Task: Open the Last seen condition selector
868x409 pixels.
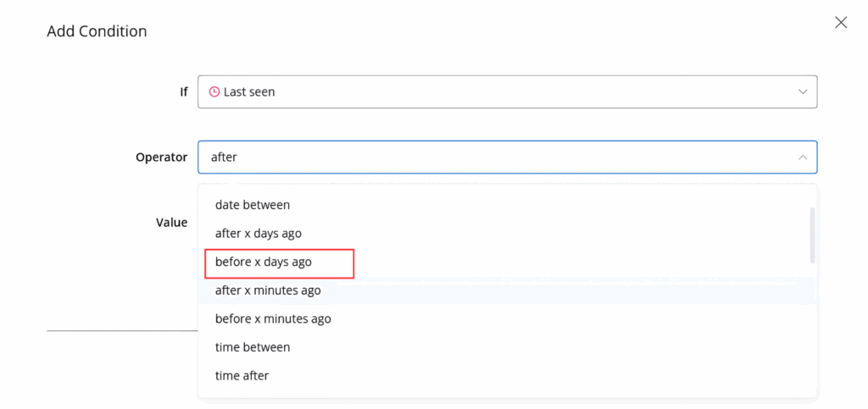Action: [x=507, y=91]
